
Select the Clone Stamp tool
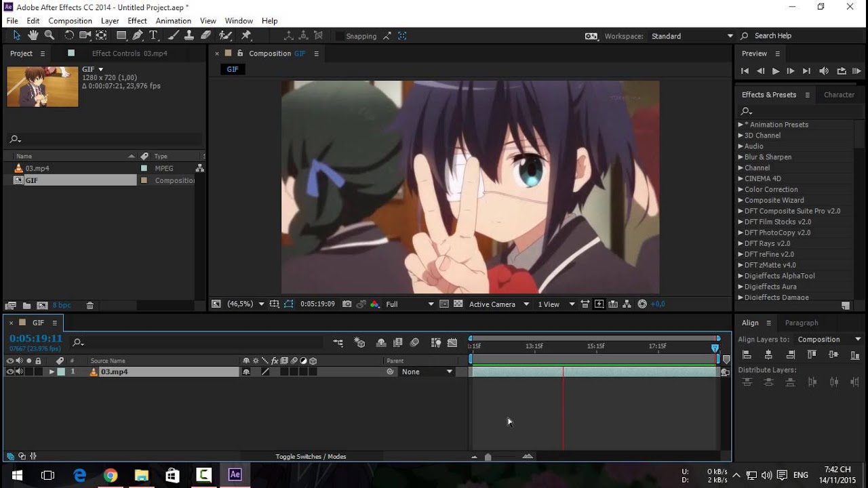(189, 35)
